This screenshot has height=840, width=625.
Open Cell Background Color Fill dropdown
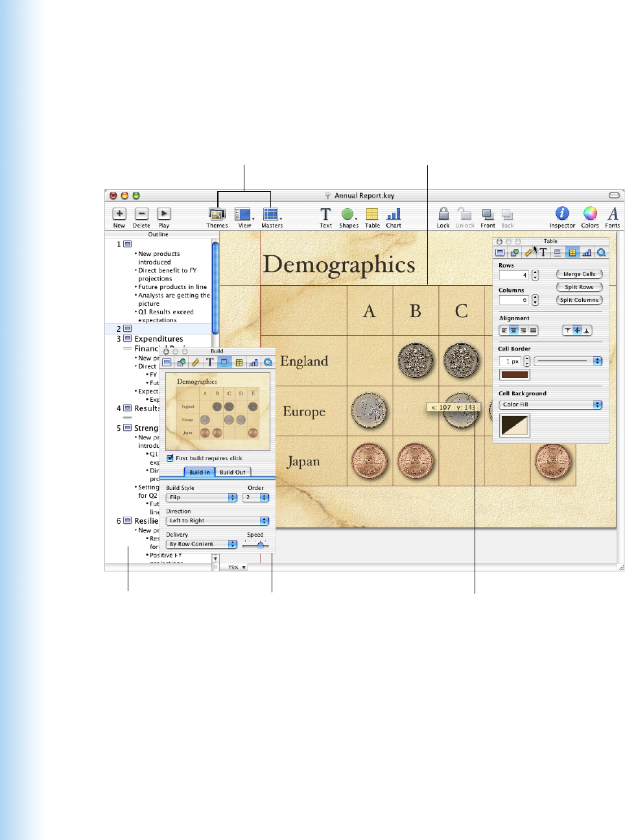coord(550,404)
